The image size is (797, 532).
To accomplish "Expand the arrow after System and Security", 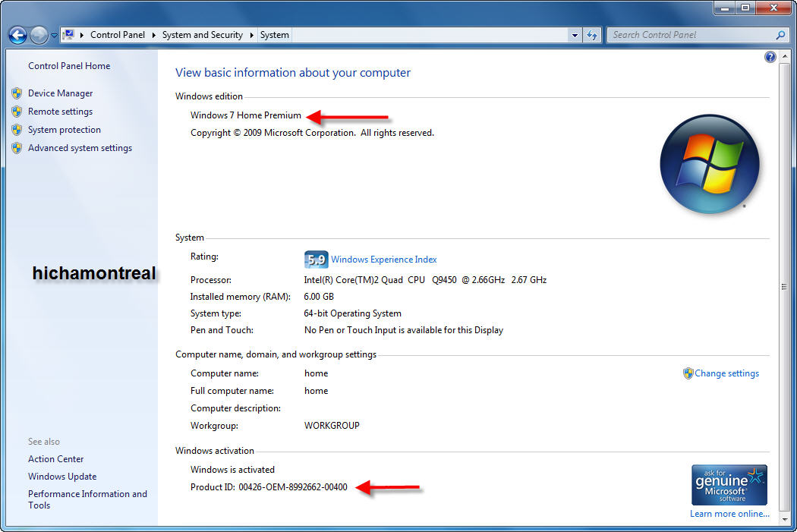I will 251,35.
